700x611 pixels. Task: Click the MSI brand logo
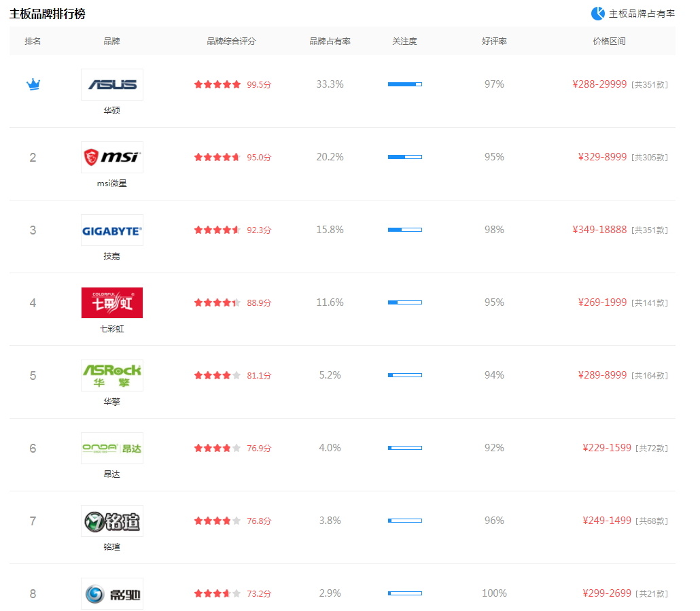[112, 157]
